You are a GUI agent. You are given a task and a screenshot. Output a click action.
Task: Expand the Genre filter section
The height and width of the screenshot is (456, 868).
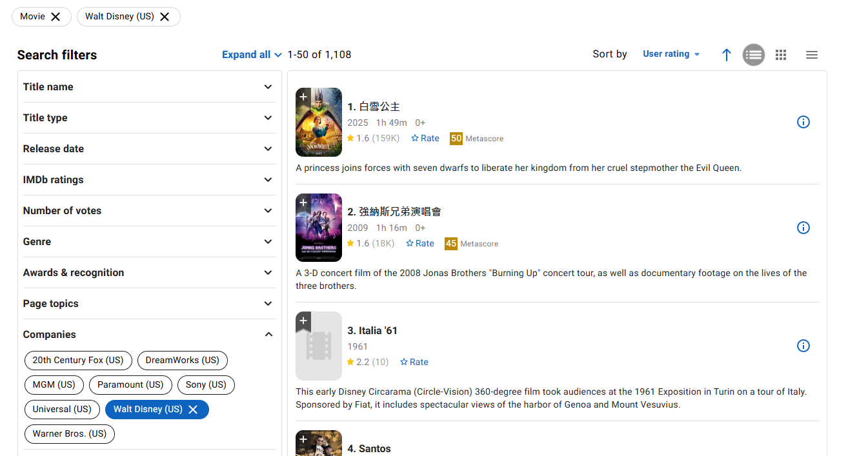click(149, 242)
